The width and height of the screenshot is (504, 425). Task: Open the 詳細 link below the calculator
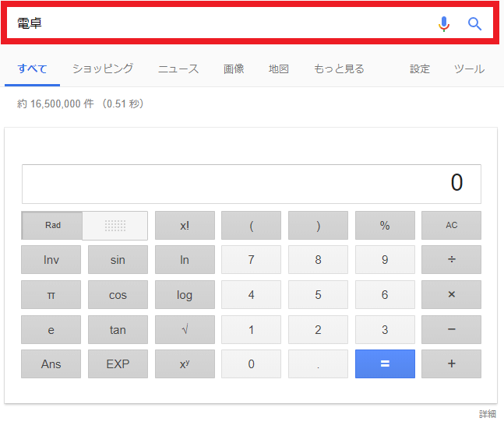pyautogui.click(x=488, y=414)
